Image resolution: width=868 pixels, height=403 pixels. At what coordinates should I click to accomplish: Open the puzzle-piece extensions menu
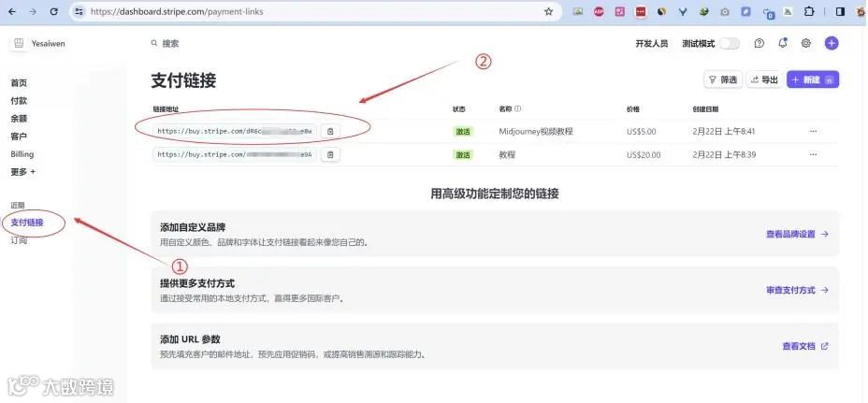(809, 11)
